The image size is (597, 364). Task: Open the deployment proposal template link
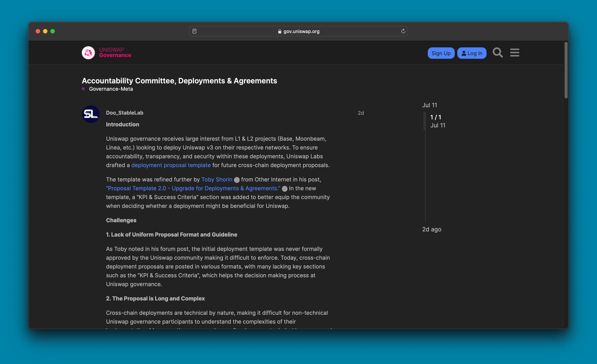[171, 165]
